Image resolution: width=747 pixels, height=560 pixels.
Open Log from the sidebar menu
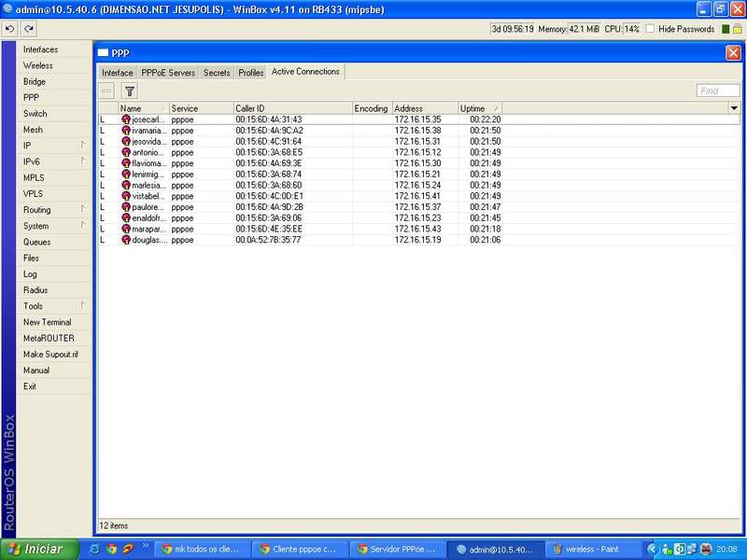30,274
